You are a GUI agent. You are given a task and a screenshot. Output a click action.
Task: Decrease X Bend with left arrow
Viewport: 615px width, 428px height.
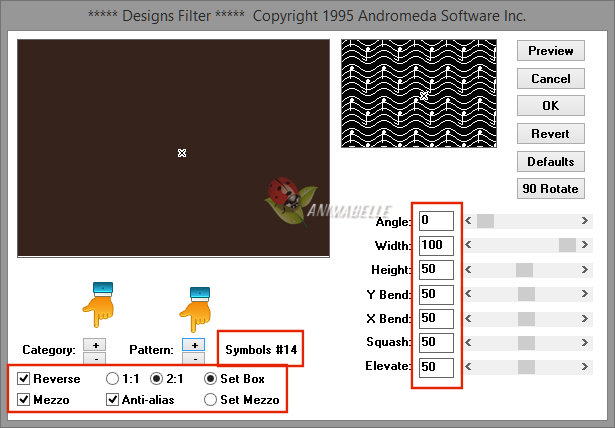click(x=468, y=319)
